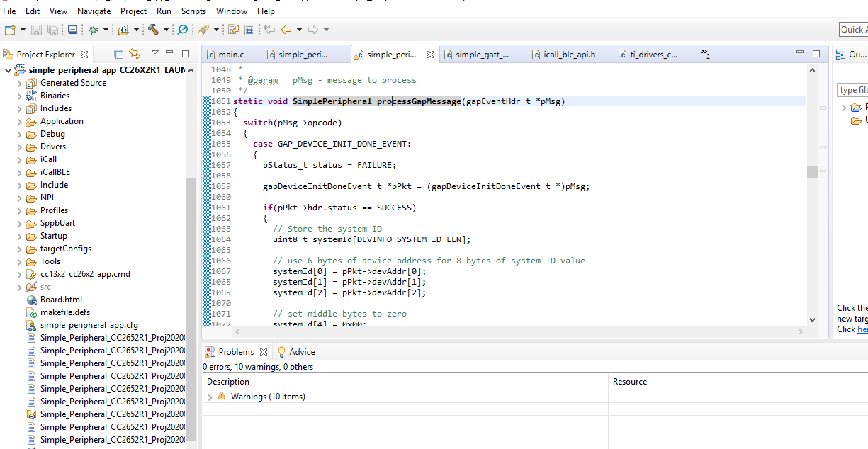
Task: Show hidden editor tabs list
Action: pos(705,54)
